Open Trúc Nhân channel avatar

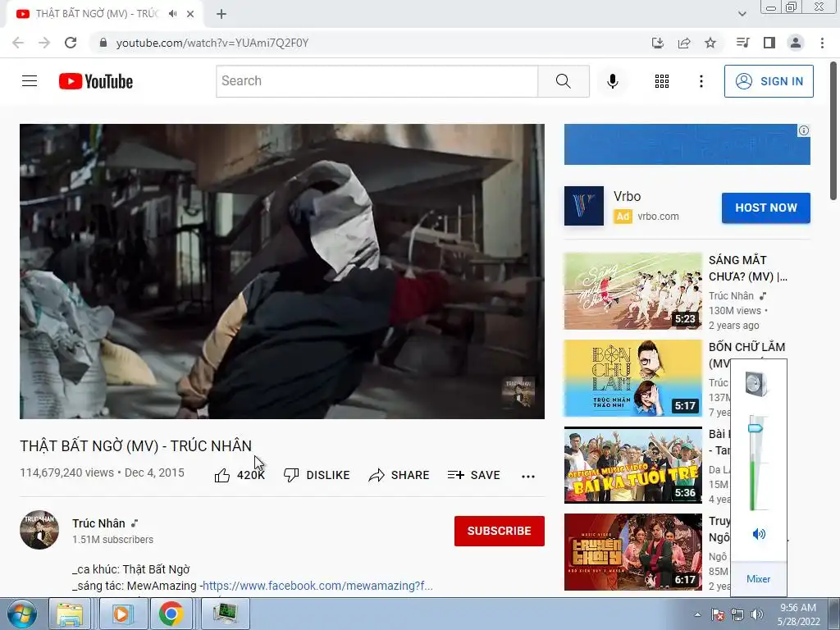(x=39, y=530)
